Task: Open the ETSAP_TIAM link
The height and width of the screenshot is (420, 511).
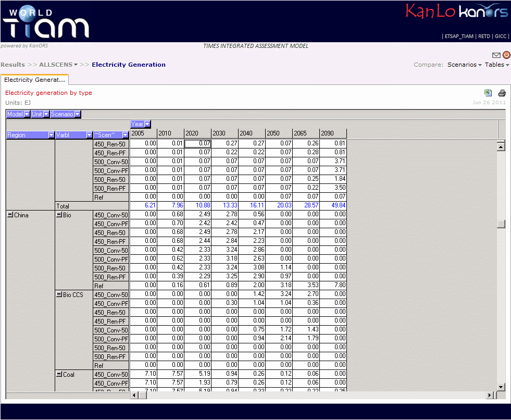Action: (x=459, y=36)
